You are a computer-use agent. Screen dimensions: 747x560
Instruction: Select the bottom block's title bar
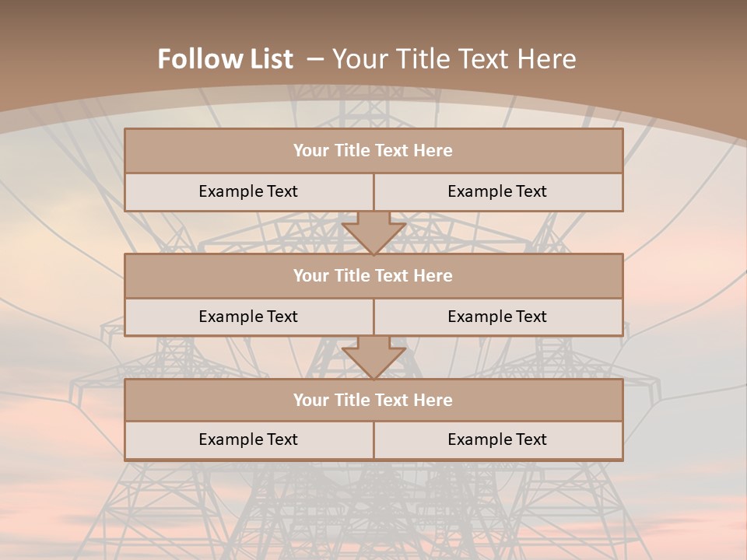(373, 401)
